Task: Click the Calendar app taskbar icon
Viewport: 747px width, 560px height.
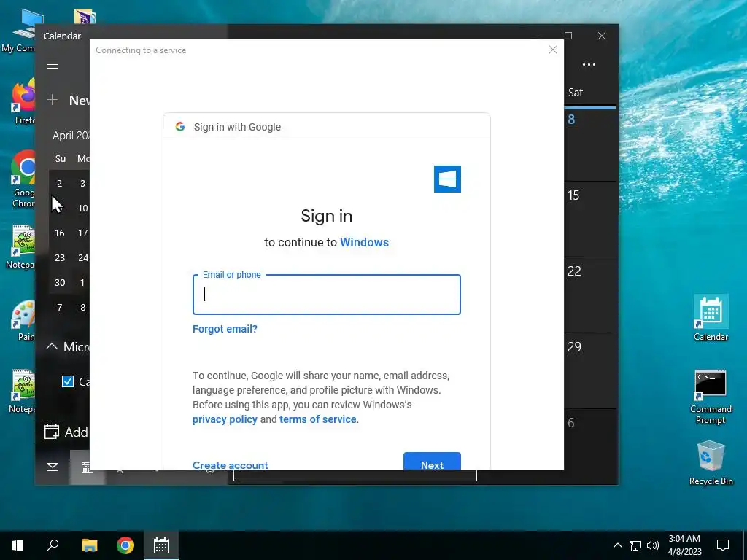Action: point(161,545)
